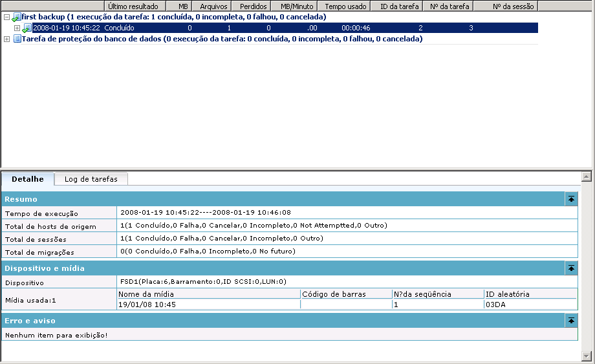
Task: Click the ID aleatória column header
Action: click(x=530, y=294)
